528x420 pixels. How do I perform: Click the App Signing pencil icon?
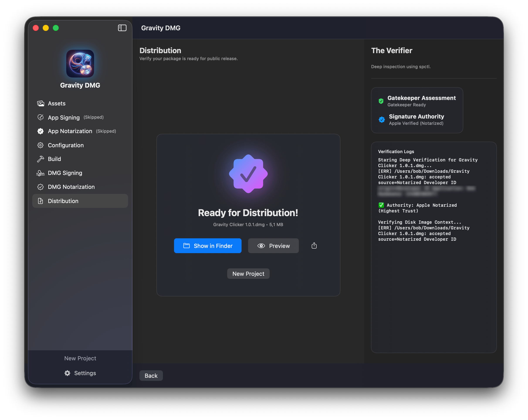(x=41, y=117)
